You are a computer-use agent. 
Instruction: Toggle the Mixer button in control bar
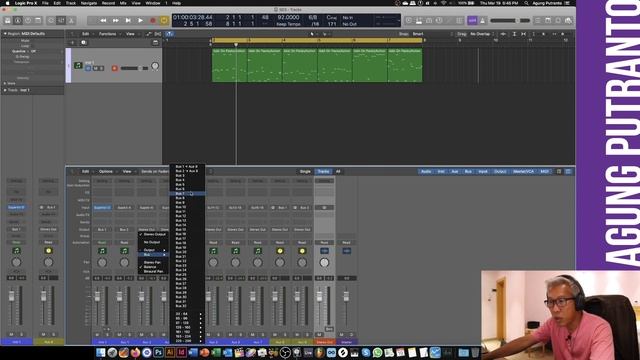pyautogui.click(x=61, y=20)
